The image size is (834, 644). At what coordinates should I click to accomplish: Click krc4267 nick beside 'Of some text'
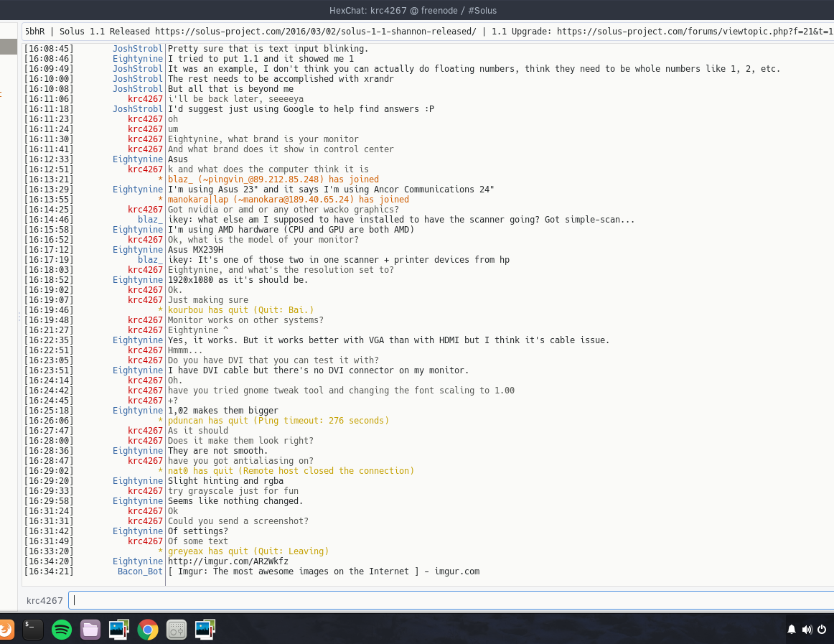point(145,541)
